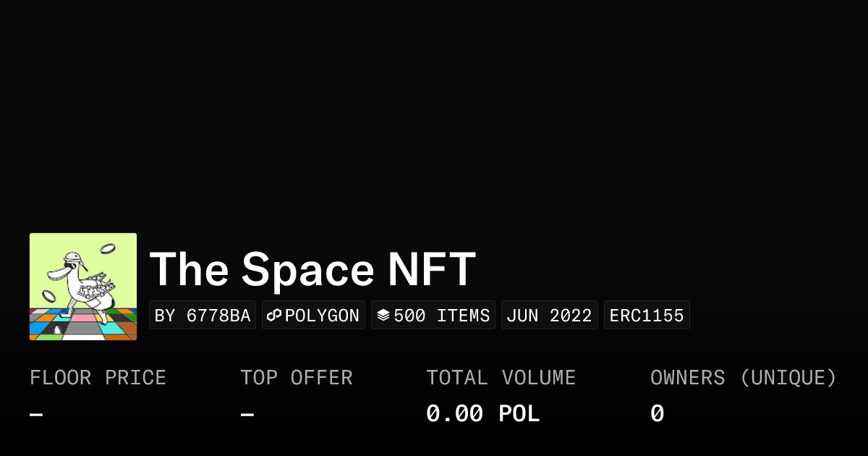Select the 0.00 POL volume value
Screen dimensions: 868x456
482,414
